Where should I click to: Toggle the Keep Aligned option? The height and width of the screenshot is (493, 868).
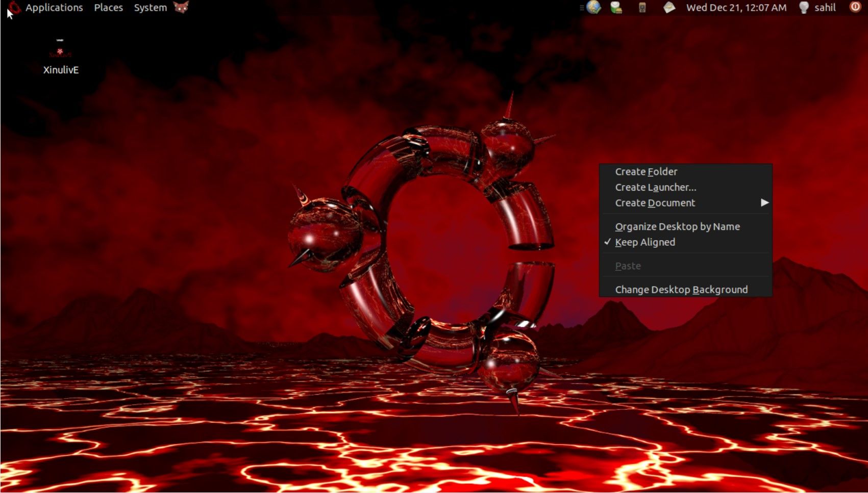[x=645, y=242]
